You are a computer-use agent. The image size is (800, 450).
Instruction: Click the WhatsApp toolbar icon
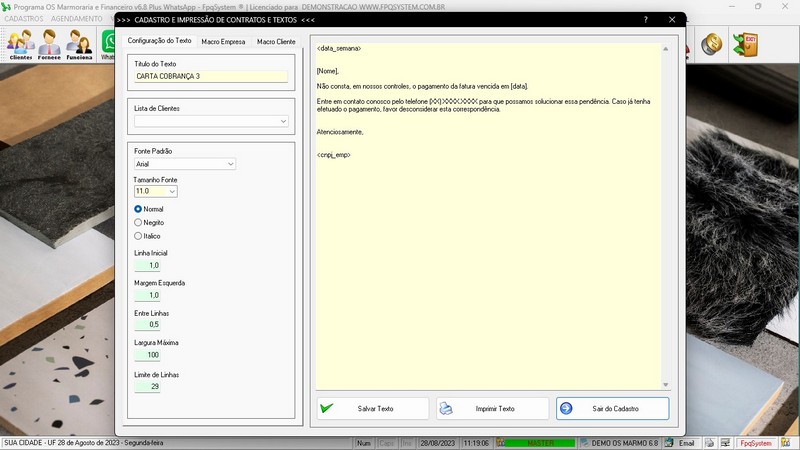coord(108,45)
